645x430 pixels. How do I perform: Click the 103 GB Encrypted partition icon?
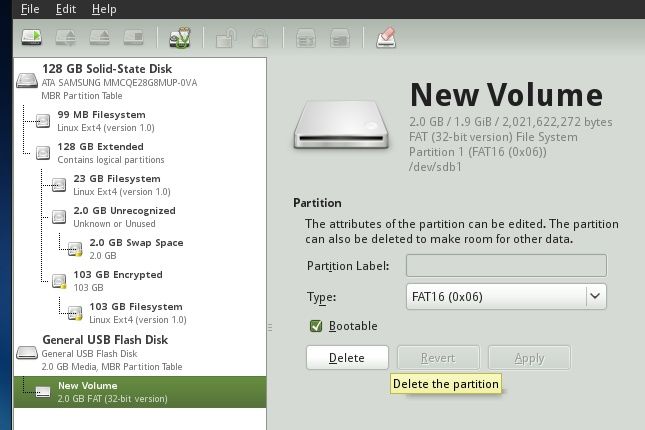[x=59, y=281]
